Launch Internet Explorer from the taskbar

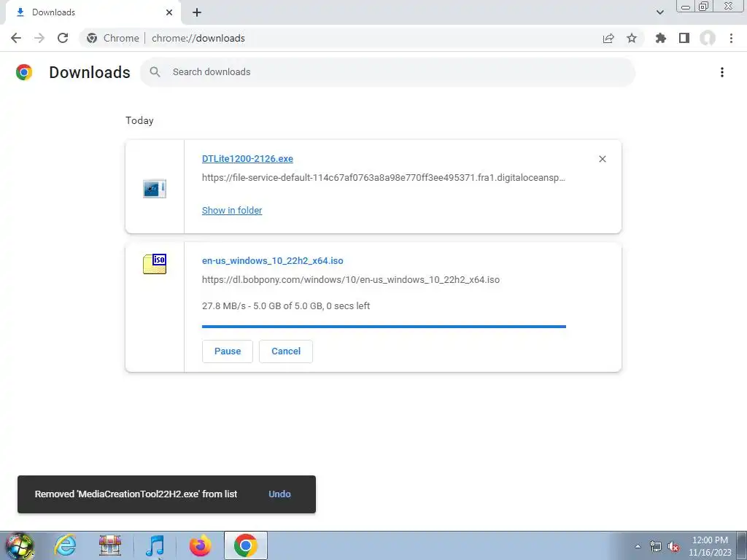pyautogui.click(x=65, y=545)
